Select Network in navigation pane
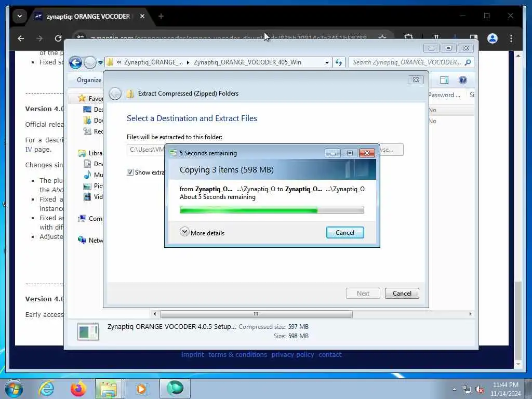The height and width of the screenshot is (399, 532). click(91, 240)
